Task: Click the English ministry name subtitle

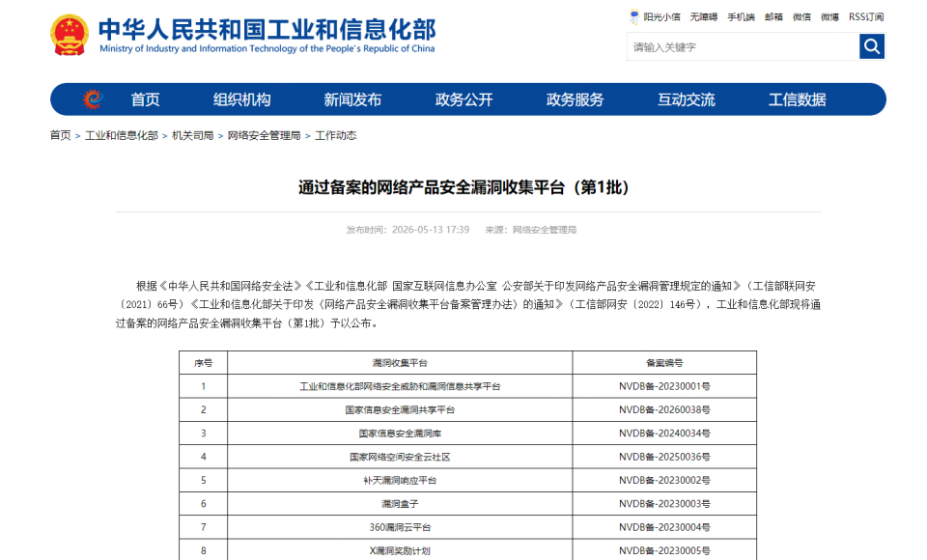Action: point(267,48)
